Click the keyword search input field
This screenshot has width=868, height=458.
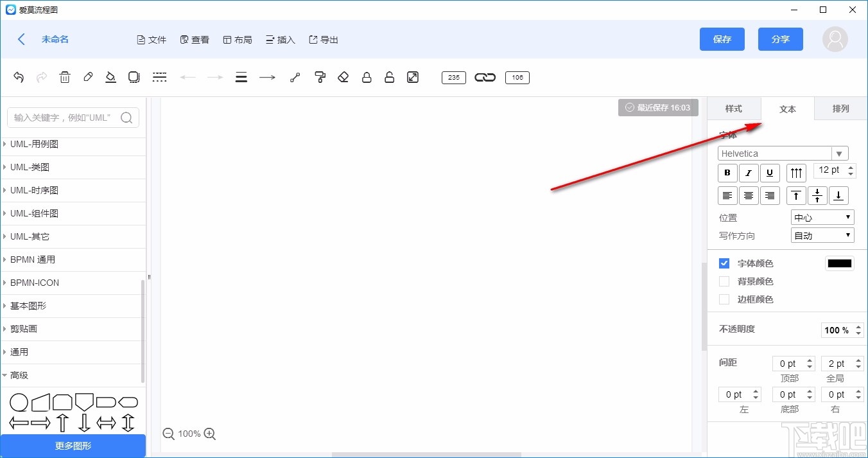(x=73, y=118)
